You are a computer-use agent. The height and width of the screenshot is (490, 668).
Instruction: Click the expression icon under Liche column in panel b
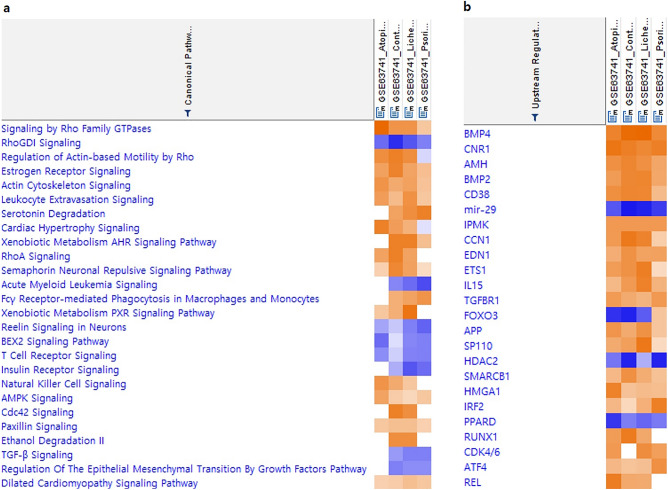click(643, 116)
